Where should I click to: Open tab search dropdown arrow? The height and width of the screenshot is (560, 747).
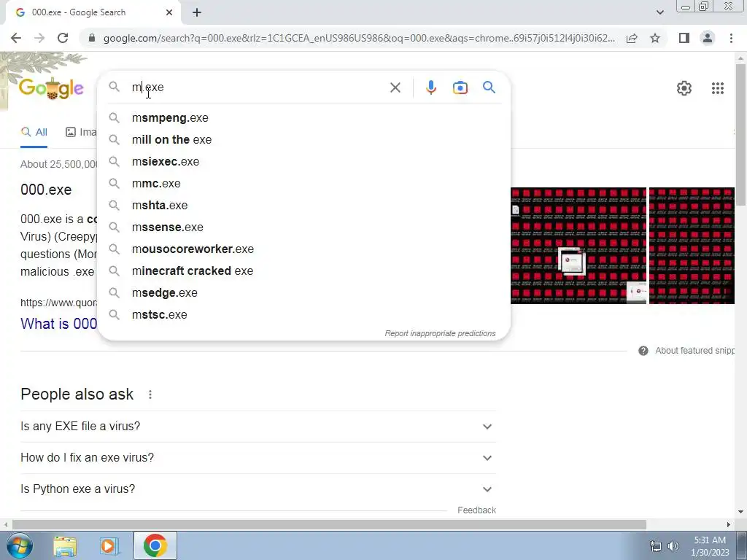pyautogui.click(x=659, y=12)
